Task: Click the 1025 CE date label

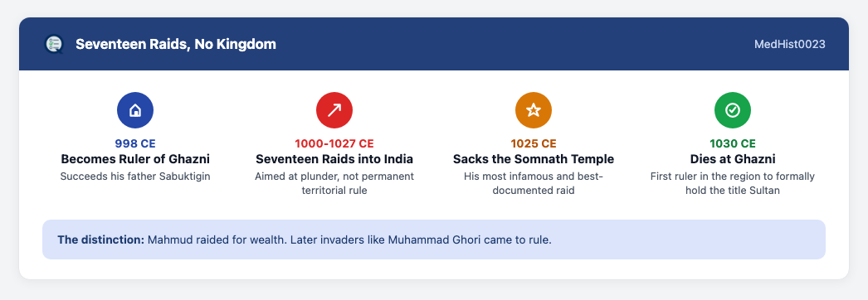Action: [x=533, y=143]
